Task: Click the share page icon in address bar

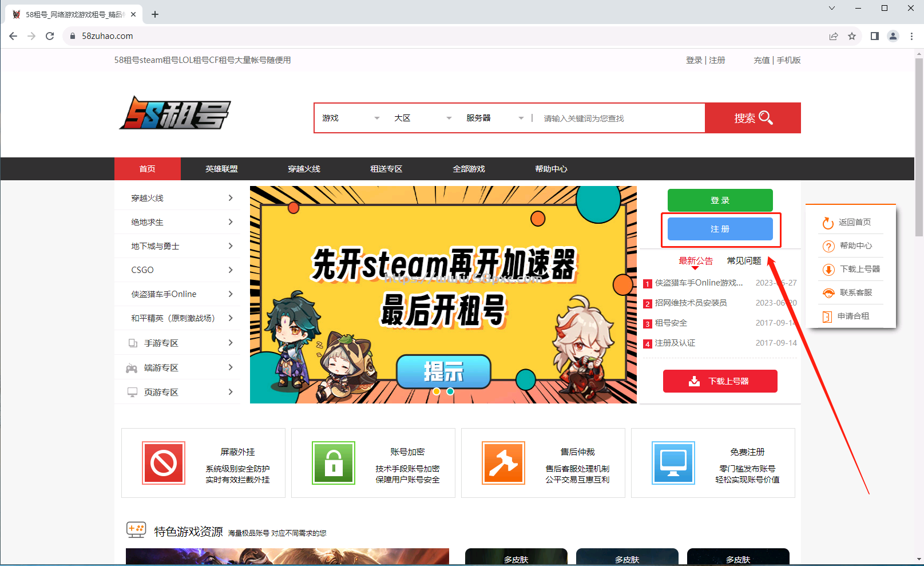Action: [834, 36]
